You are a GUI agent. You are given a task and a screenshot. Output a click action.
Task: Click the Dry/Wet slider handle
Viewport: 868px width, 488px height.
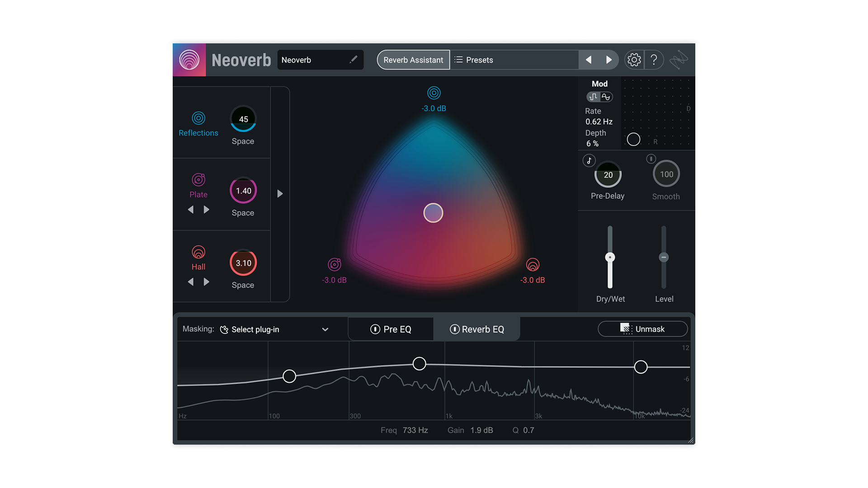click(x=610, y=258)
